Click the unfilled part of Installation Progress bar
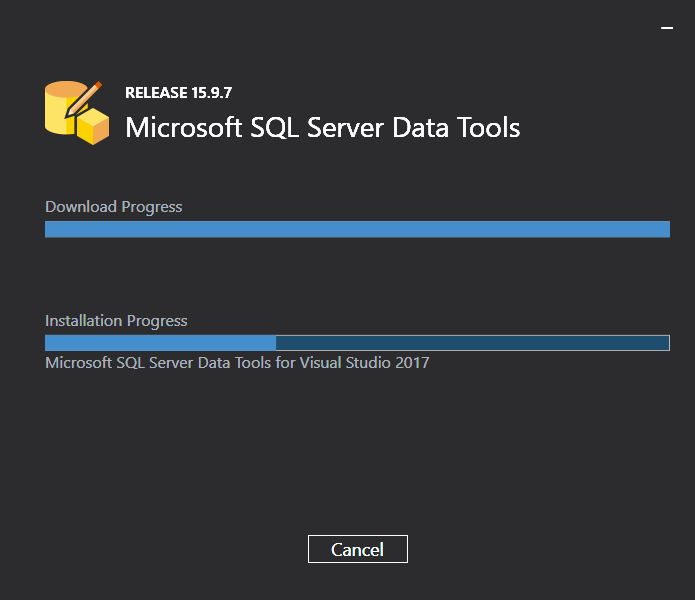The image size is (695, 600). [x=472, y=343]
